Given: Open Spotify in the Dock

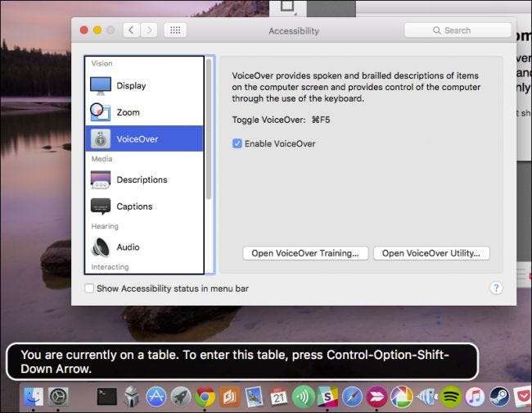Looking at the screenshot, I should pyautogui.click(x=450, y=398).
